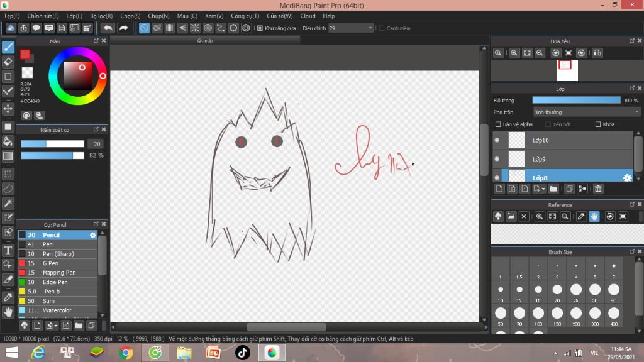
Task: Toggle the Cạnh mềm checkbox
Action: [382, 28]
